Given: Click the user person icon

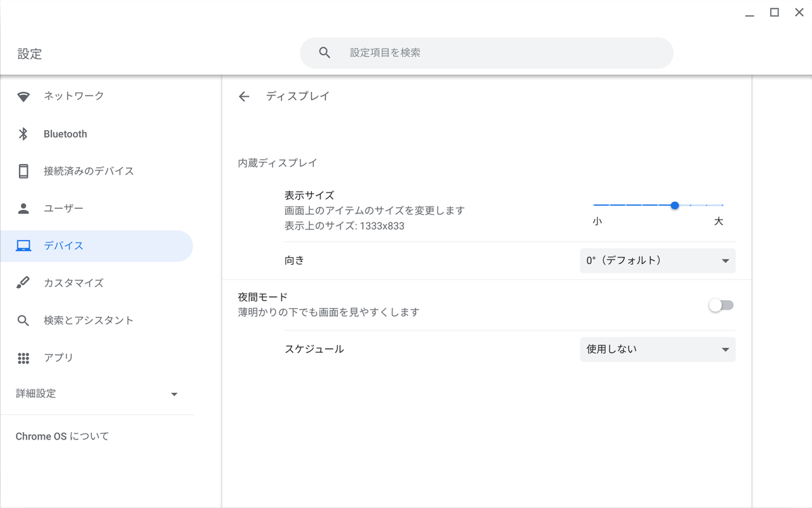Looking at the screenshot, I should click(24, 209).
